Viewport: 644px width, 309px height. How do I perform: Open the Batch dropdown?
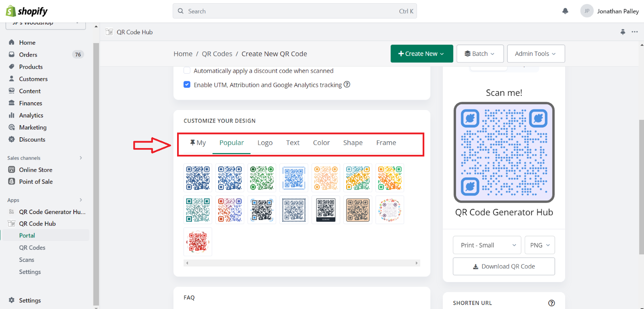(480, 54)
